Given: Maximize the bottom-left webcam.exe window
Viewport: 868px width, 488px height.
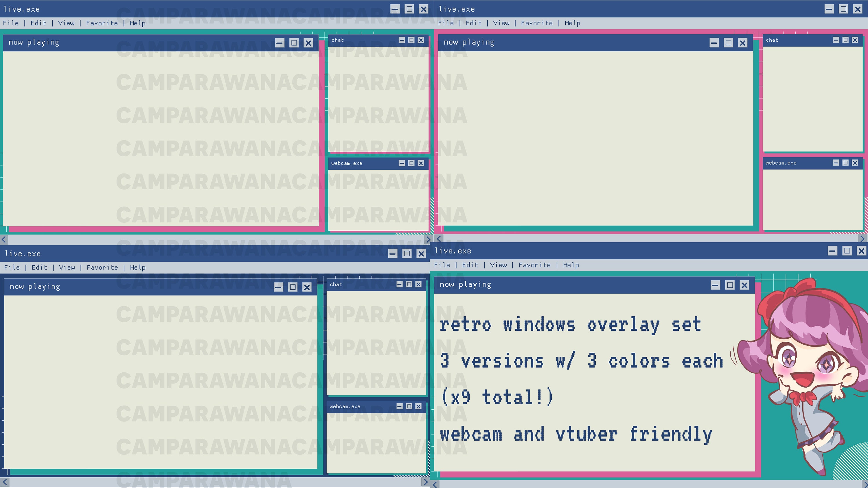Looking at the screenshot, I should (409, 406).
